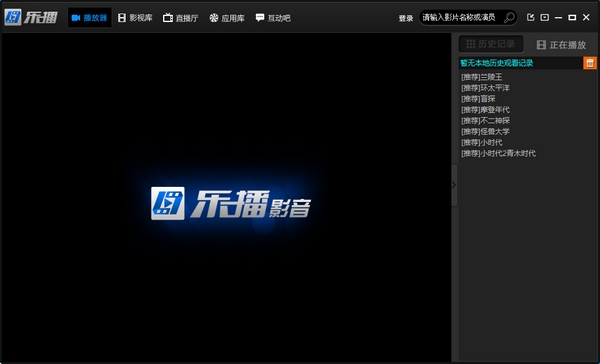The width and height of the screenshot is (600, 364).
Task: Click the mini player mode icon
Action: pyautogui.click(x=545, y=17)
